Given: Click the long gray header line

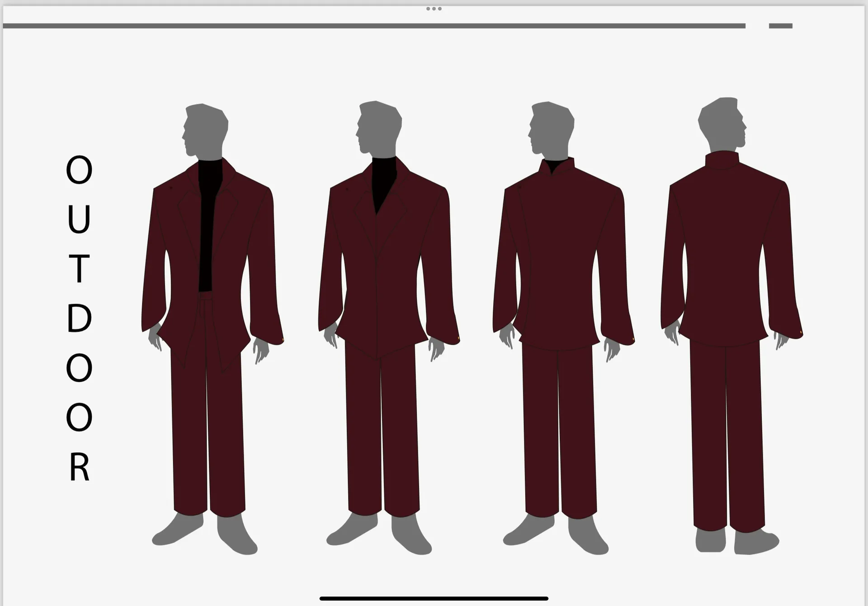Looking at the screenshot, I should (x=374, y=26).
